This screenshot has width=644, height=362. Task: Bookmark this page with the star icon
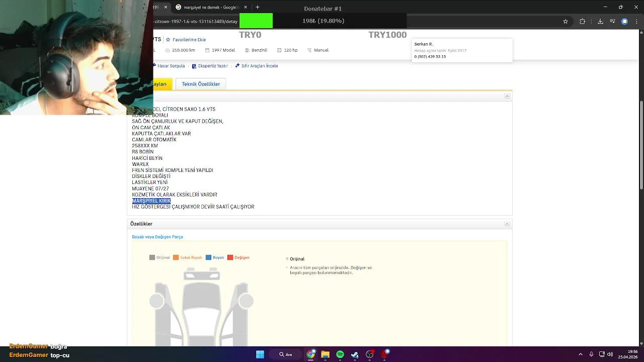[566, 21]
